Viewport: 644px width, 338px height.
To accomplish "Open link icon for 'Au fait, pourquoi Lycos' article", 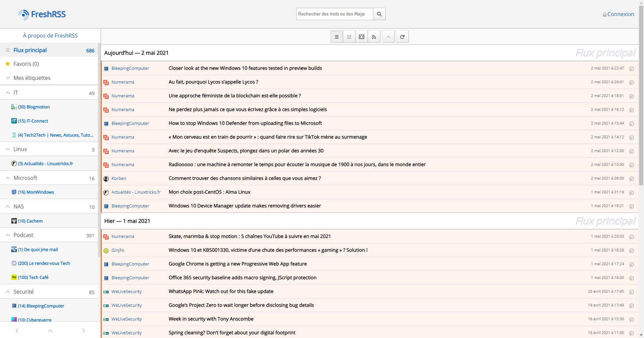I will (631, 83).
